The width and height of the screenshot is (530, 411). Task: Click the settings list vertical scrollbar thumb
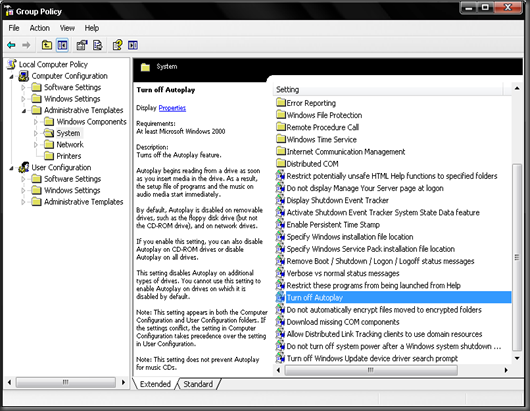(x=517, y=257)
